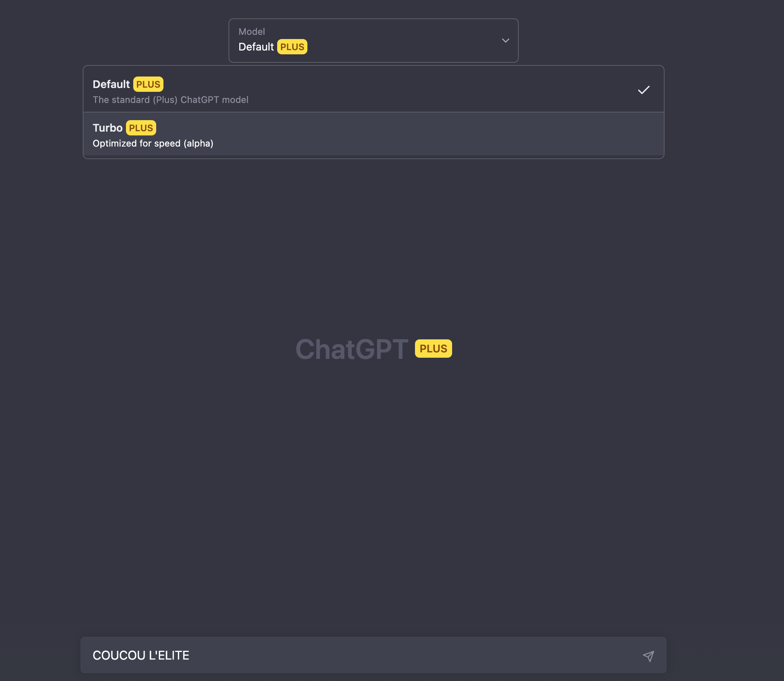Viewport: 784px width, 681px height.
Task: Click the Model selector box to close the list
Action: point(383,41)
